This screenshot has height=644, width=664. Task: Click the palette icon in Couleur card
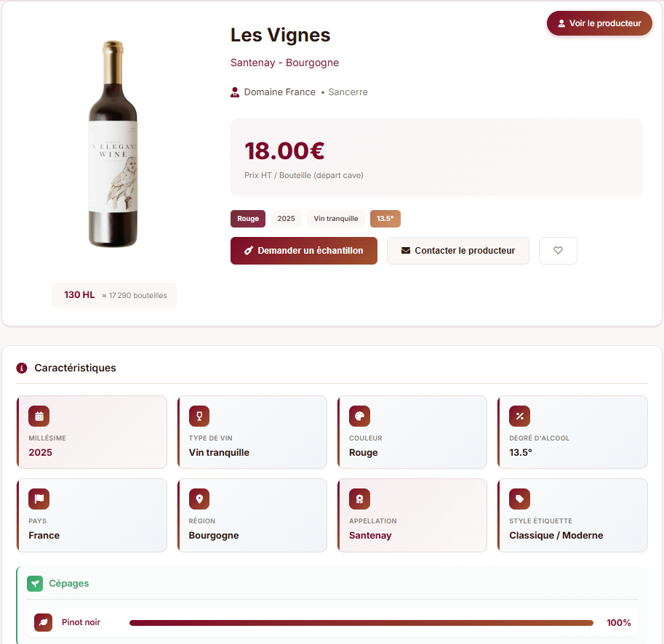click(359, 416)
